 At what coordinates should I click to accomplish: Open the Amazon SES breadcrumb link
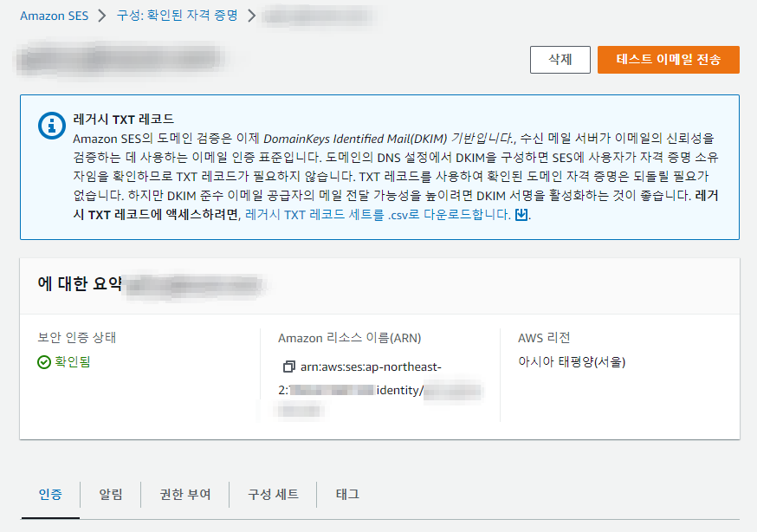tap(54, 16)
